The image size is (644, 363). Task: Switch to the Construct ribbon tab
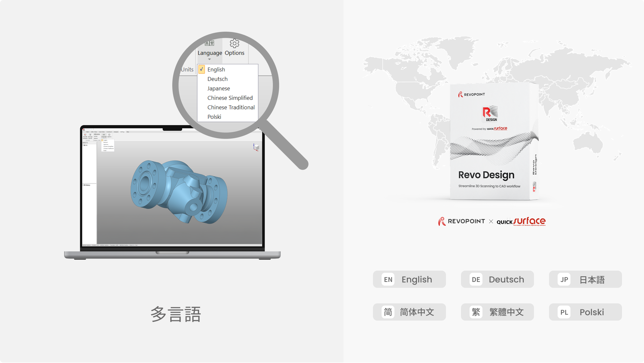[109, 132]
